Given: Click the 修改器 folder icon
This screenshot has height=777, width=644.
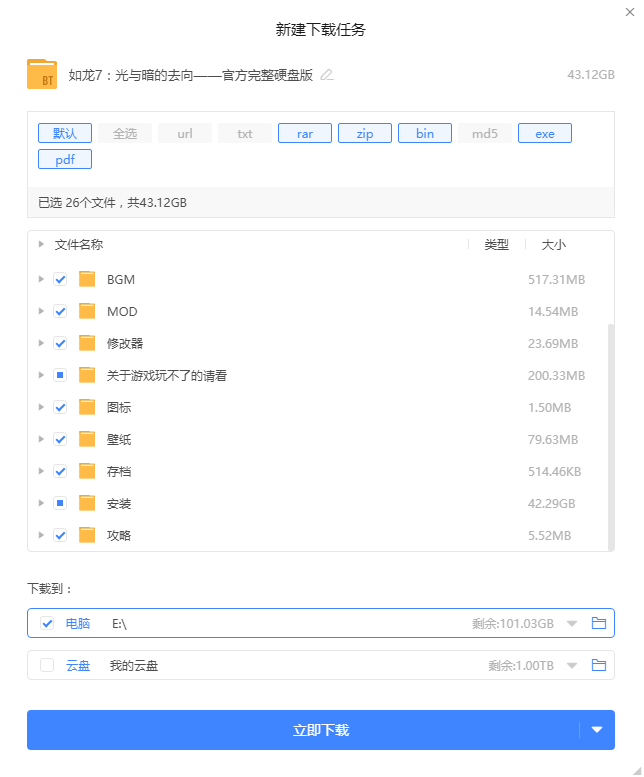Looking at the screenshot, I should (x=87, y=343).
